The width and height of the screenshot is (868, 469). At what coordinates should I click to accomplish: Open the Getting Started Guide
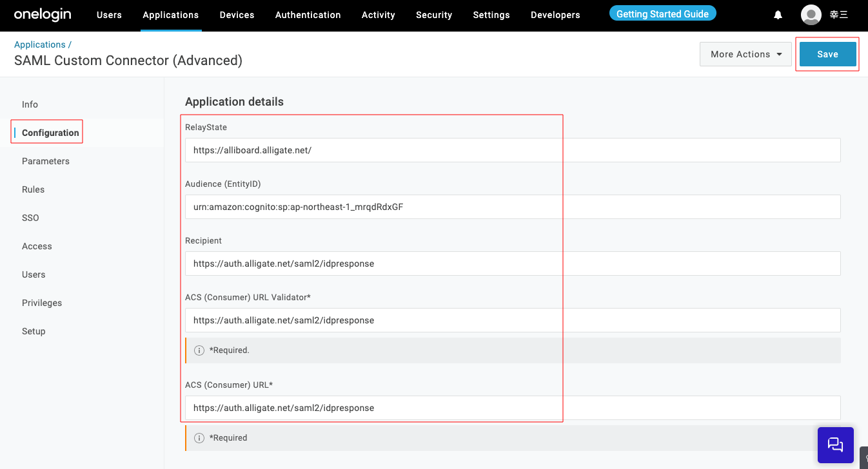pos(662,14)
